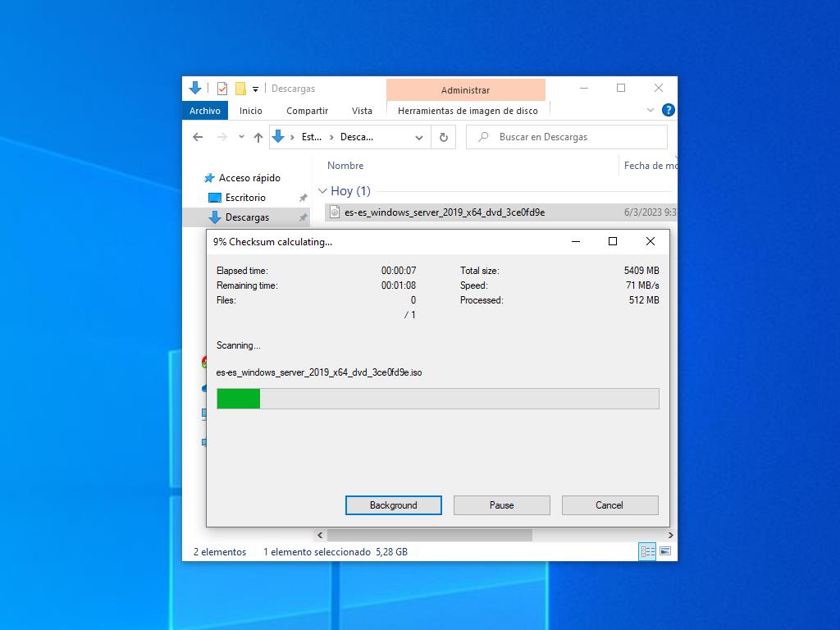Open the Archivo menu tab
840x630 pixels.
tap(205, 111)
